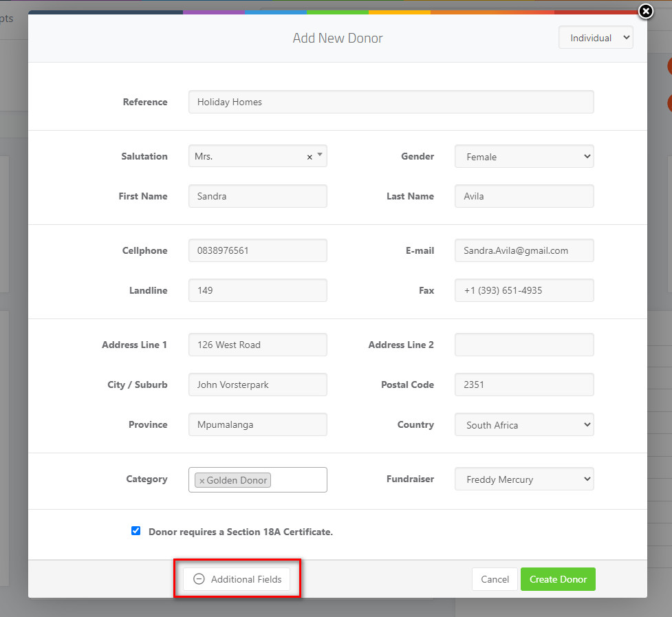Click the Postal Code field
The height and width of the screenshot is (617, 672).
(x=524, y=385)
